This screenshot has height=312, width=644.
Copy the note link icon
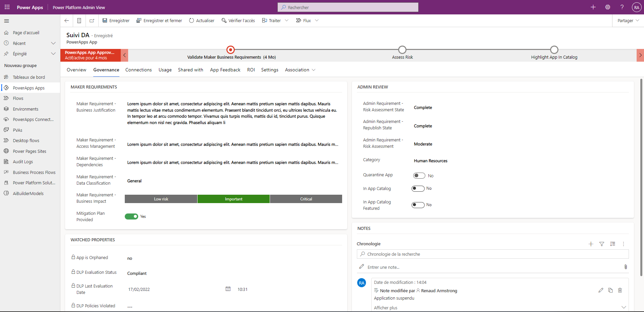610,290
